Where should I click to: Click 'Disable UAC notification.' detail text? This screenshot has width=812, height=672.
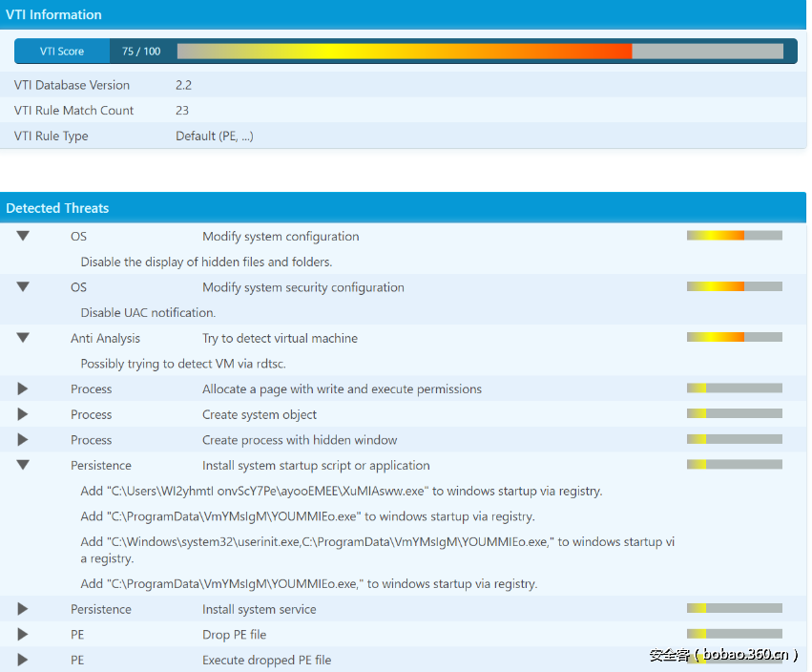[148, 312]
